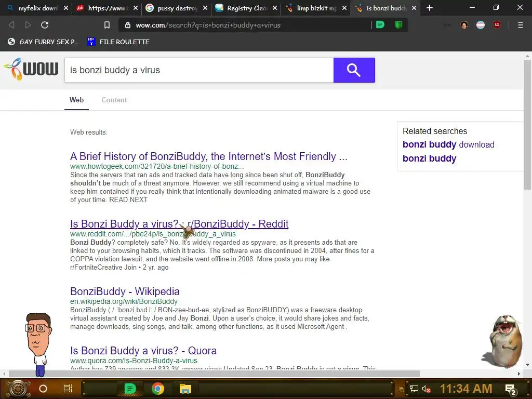Open the green shield icon in address bar
The image size is (532, 399).
pyautogui.click(x=398, y=25)
